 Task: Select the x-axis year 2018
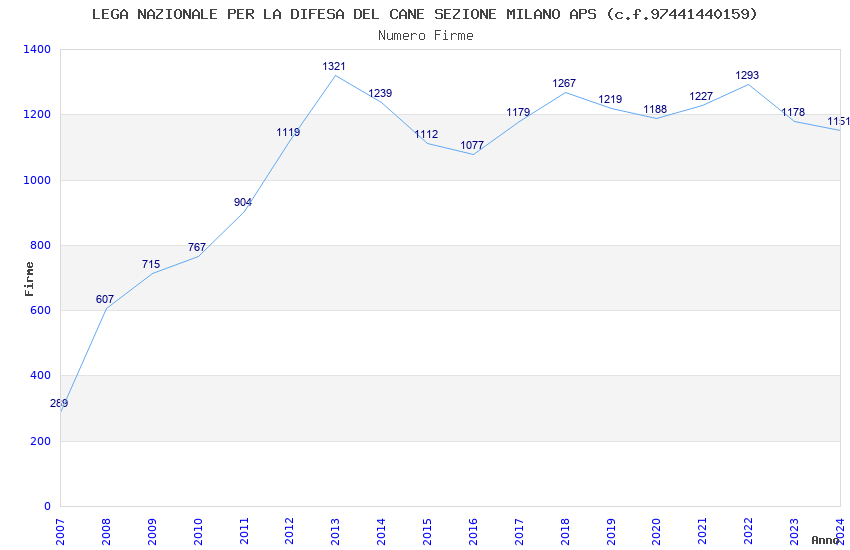point(565,531)
